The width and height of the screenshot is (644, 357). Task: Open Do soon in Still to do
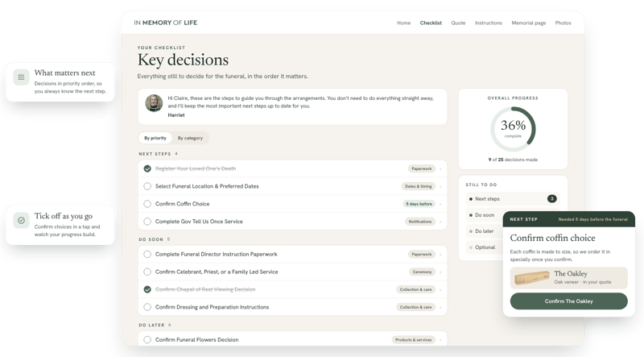484,215
